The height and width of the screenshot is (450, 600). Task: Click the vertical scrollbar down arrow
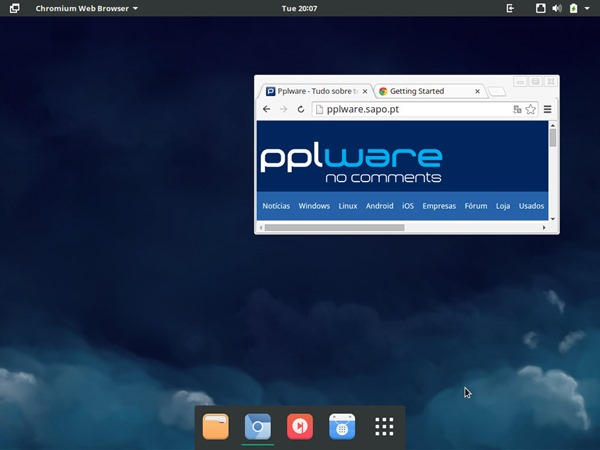pyautogui.click(x=553, y=219)
